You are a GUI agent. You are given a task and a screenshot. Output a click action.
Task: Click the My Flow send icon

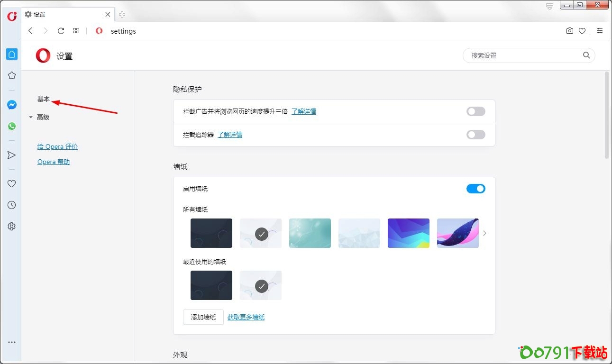[12, 155]
